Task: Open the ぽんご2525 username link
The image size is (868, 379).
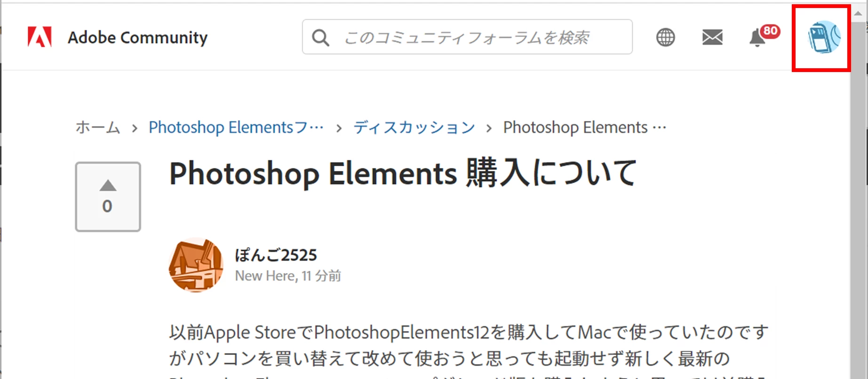Action: coord(276,255)
